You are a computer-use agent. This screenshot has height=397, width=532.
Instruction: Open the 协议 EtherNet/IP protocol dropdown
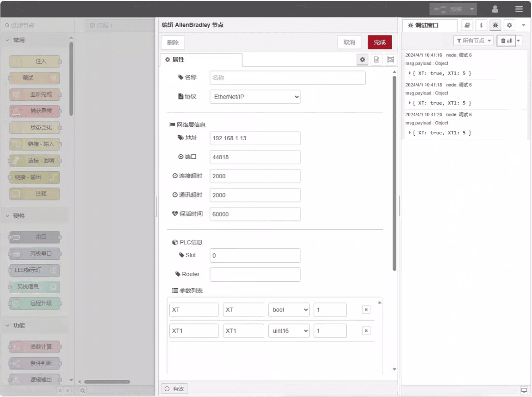(255, 96)
